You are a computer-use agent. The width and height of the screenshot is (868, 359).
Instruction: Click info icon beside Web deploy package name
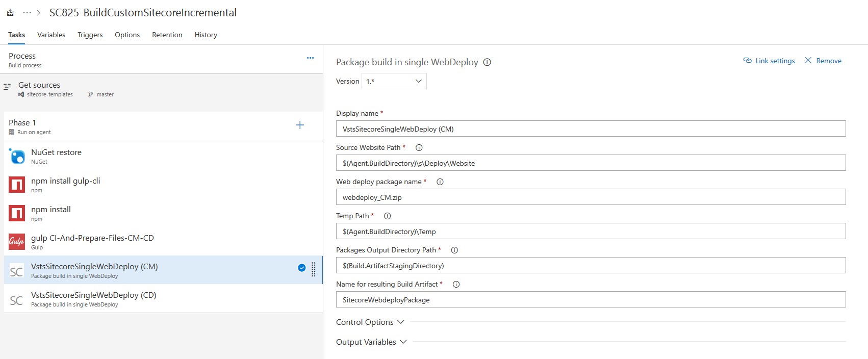click(x=440, y=182)
